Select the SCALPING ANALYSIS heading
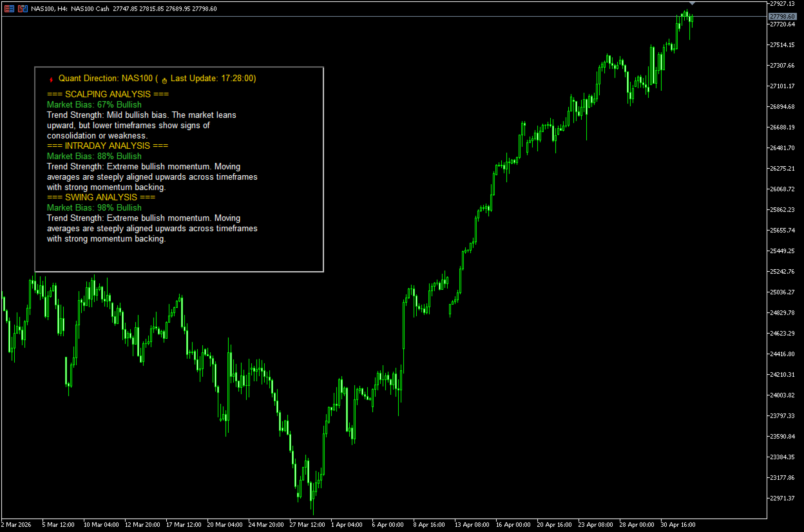This screenshot has width=804, height=532. click(x=108, y=94)
